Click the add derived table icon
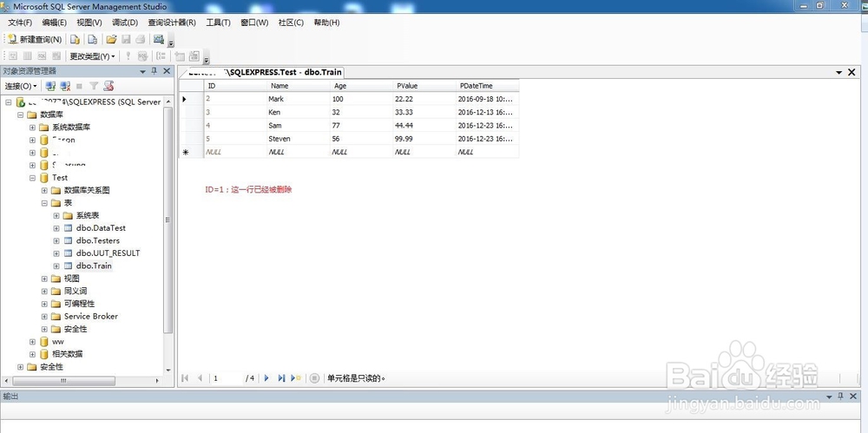Viewport: 868px width, 433px height. pos(194,56)
